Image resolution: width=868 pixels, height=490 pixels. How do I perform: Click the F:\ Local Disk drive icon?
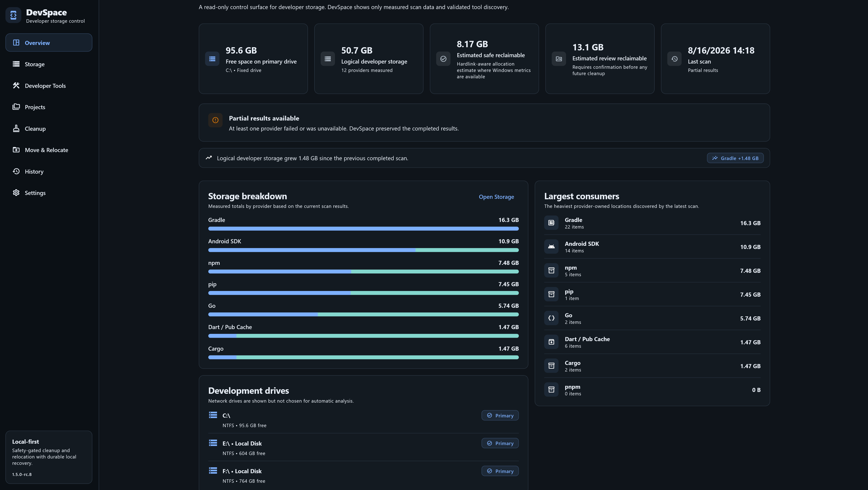(213, 470)
